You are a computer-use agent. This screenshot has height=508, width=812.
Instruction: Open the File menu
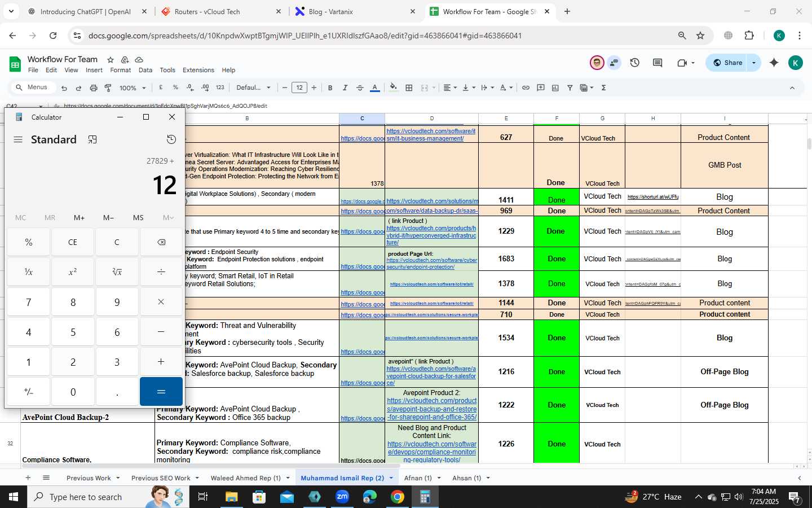[33, 70]
